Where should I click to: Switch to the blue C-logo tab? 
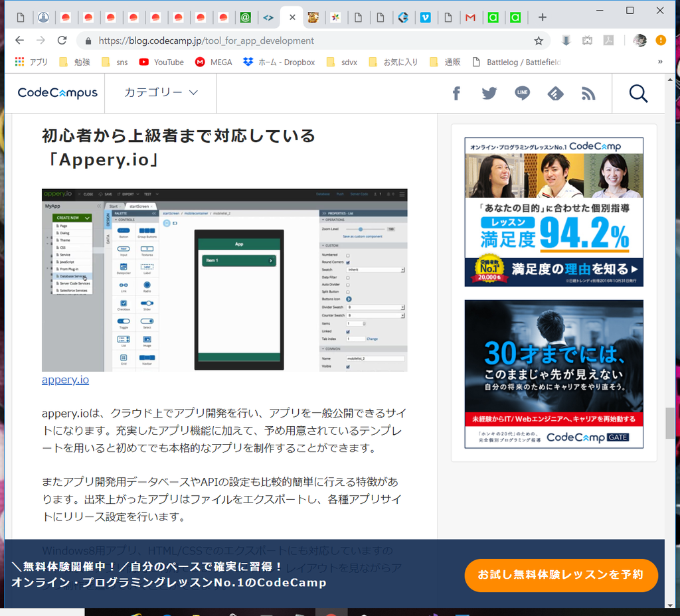pyautogui.click(x=403, y=17)
